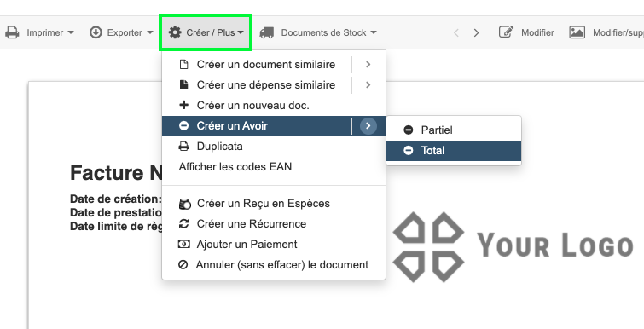644x329 pixels.
Task: Click the Modifier button label
Action: coord(537,32)
